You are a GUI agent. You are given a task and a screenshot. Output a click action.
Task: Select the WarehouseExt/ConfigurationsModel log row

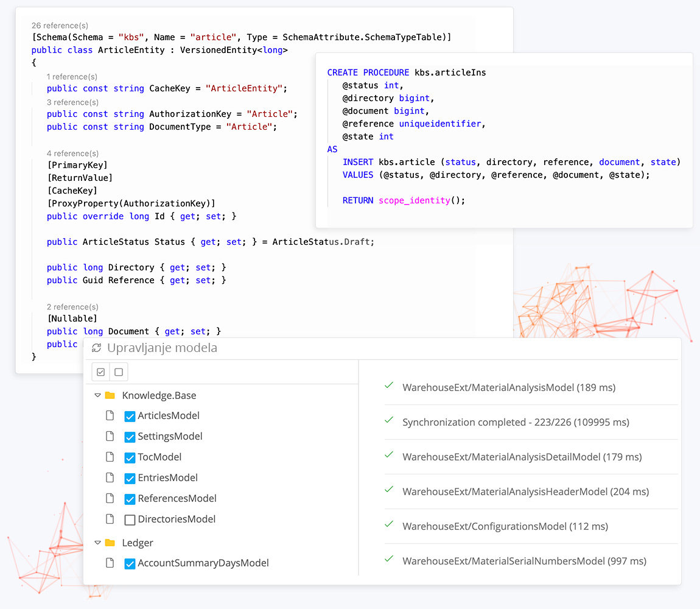pos(505,526)
